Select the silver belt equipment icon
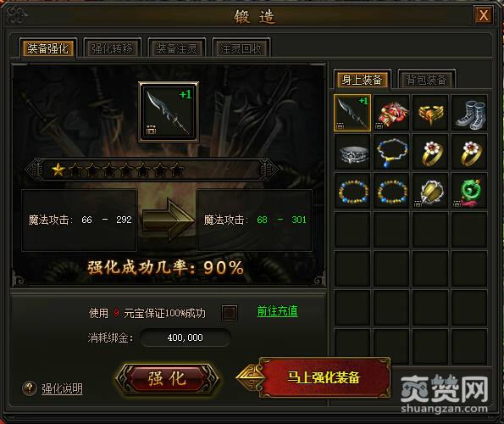Viewport: 504px width, 424px height. coord(352,152)
